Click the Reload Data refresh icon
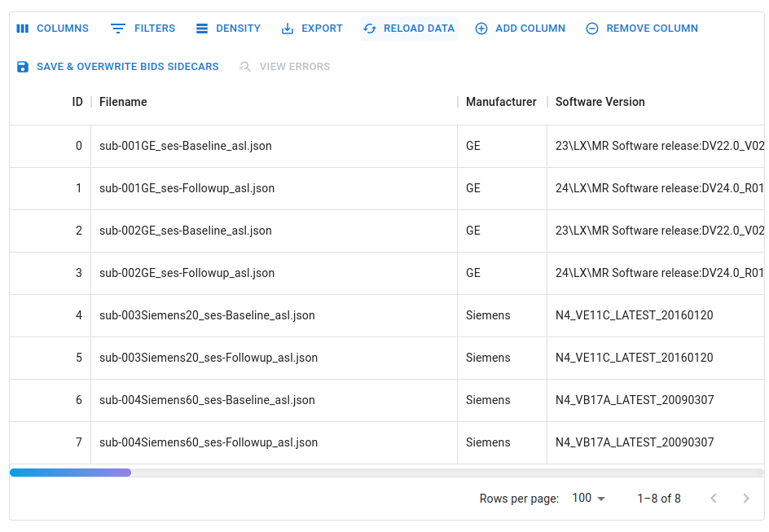Screen dimensions: 769x532 pyautogui.click(x=370, y=29)
